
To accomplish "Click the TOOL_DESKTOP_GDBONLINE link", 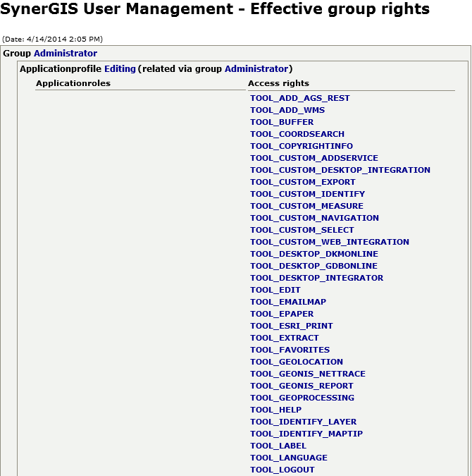I will pos(314,266).
